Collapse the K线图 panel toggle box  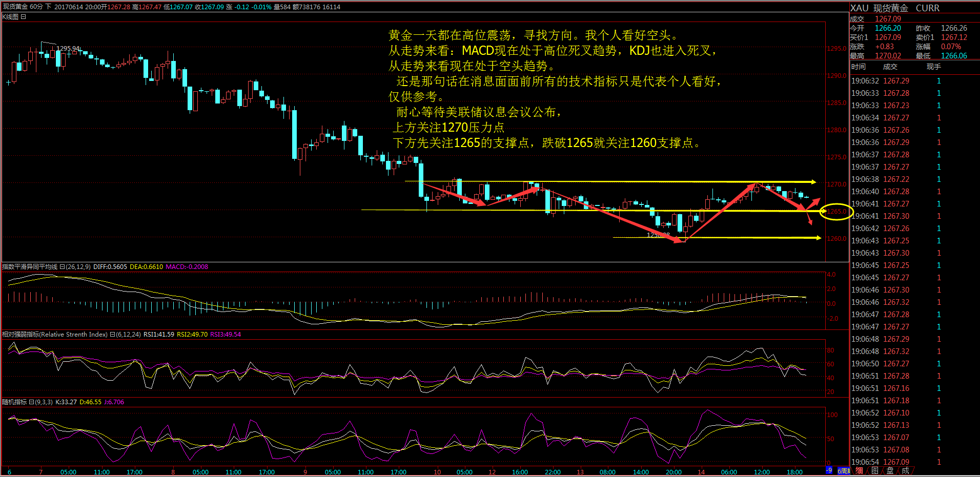pos(24,17)
